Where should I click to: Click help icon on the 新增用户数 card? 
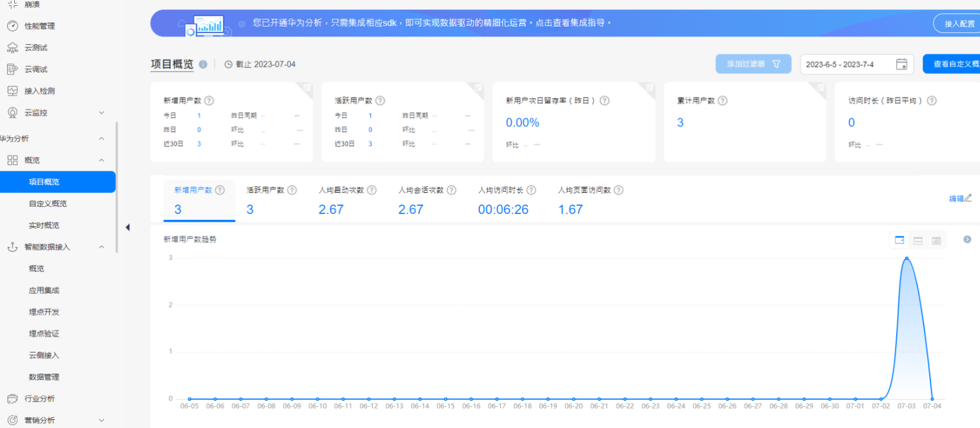point(209,100)
